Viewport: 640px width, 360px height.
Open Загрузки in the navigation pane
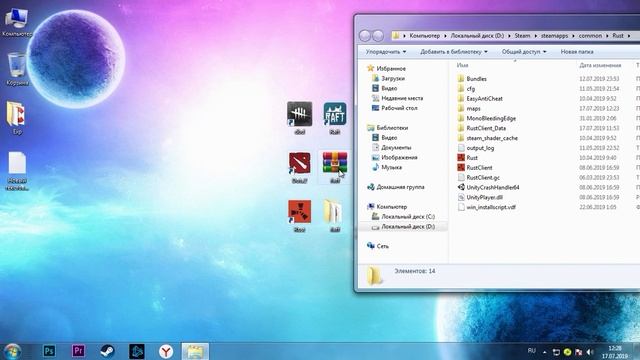point(388,78)
